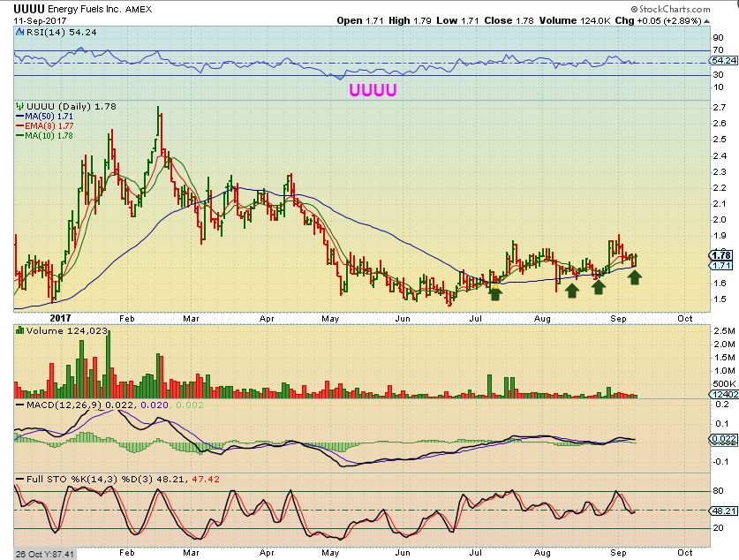Click the MA(10) 1.78 legend text
Screen dimensions: 739x560
pyautogui.click(x=49, y=136)
